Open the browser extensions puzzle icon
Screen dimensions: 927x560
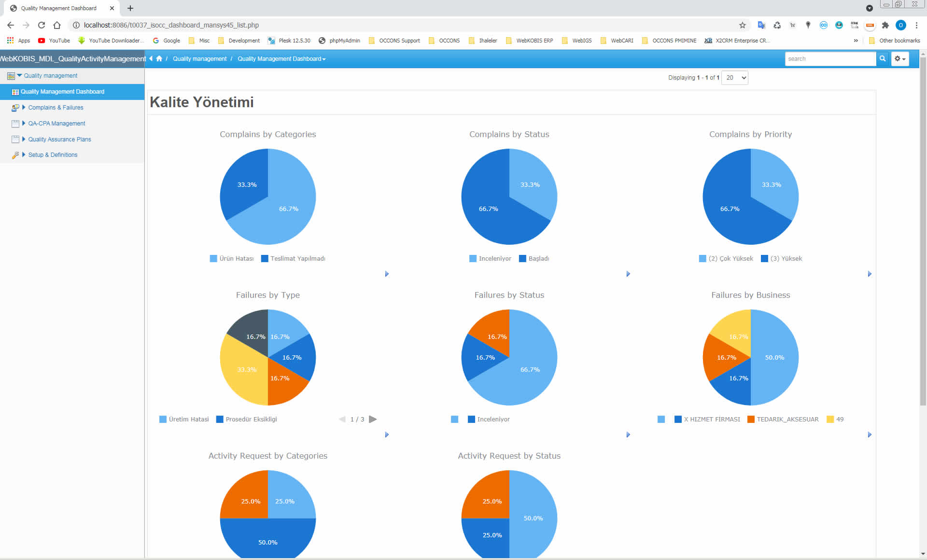click(885, 25)
